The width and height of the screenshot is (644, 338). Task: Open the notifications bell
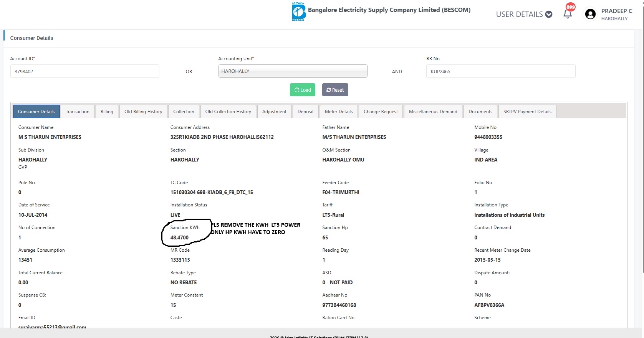pos(568,14)
